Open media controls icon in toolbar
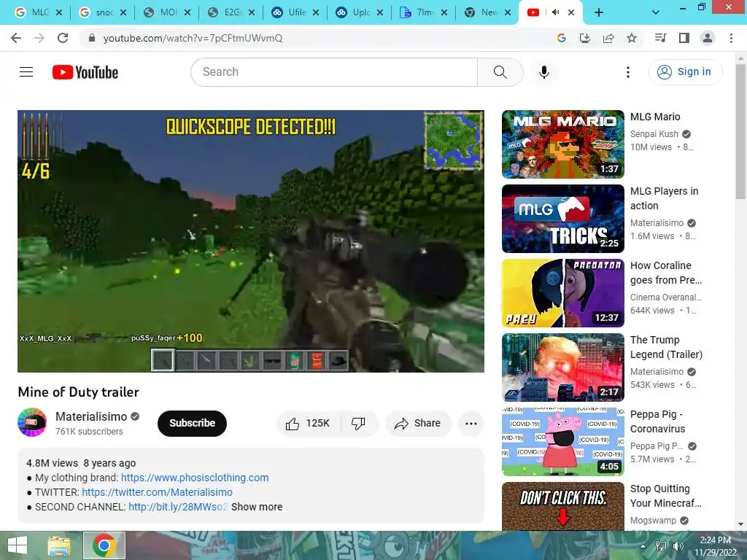 660,38
